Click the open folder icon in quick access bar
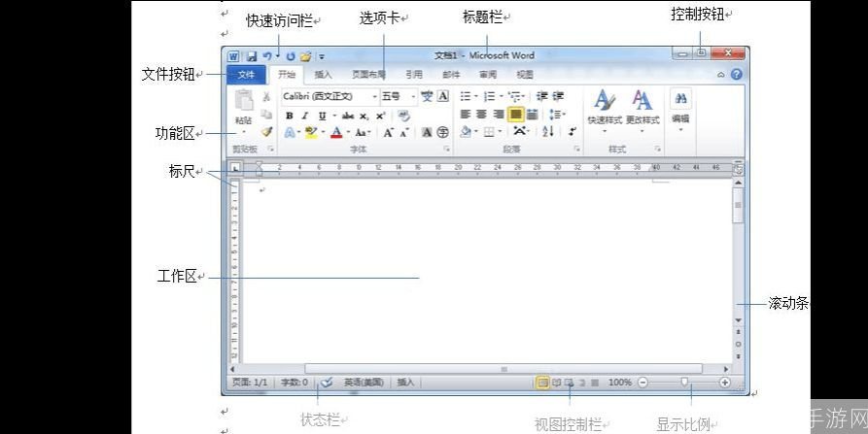The width and height of the screenshot is (868, 434). click(305, 56)
